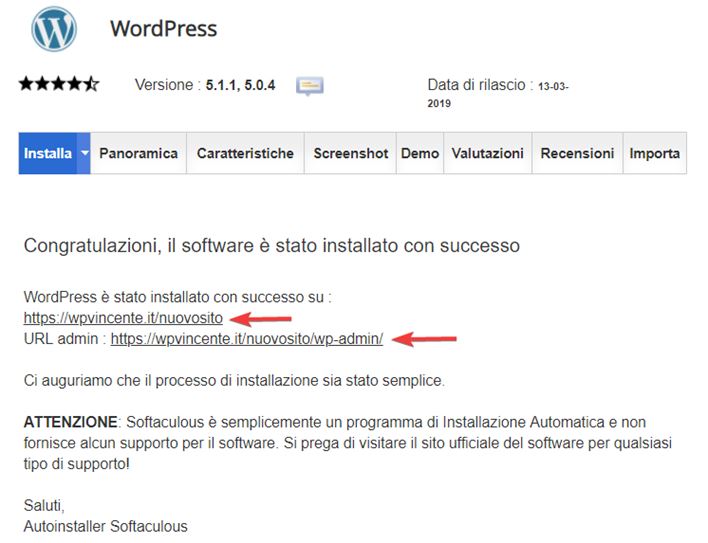Open the Recensioni tab
Screen dimensions: 708x543
pyautogui.click(x=578, y=153)
